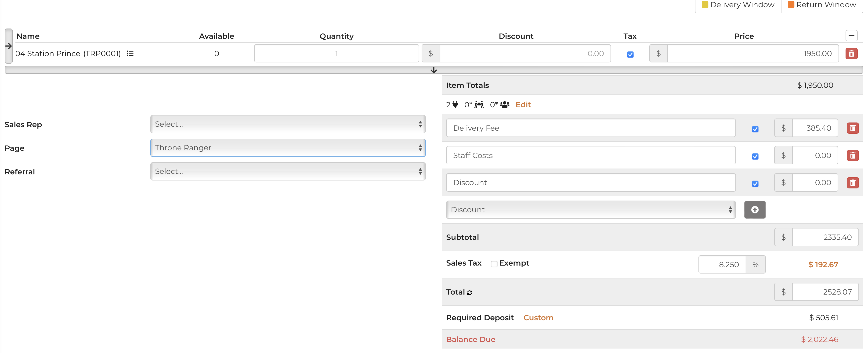868x353 pixels.
Task: Click the Return Window legend item
Action: 822,5
